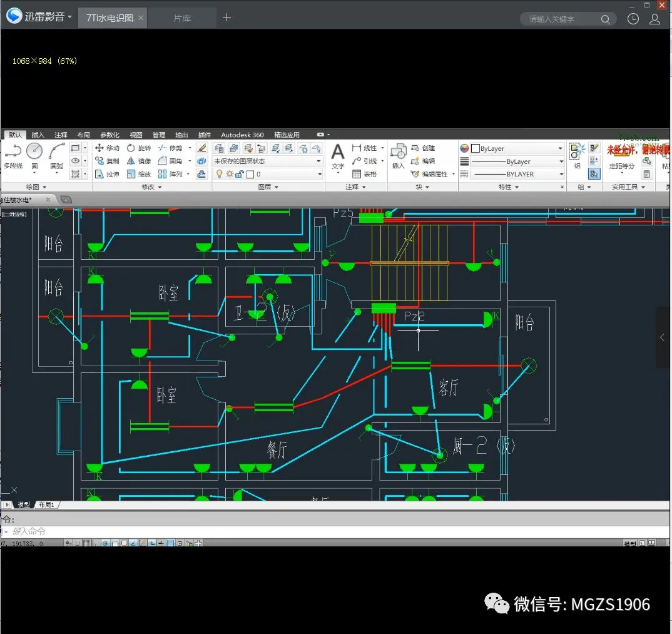672x634 pixels.
Task: Open the ByLayer lineweight dropdown
Action: tap(517, 161)
